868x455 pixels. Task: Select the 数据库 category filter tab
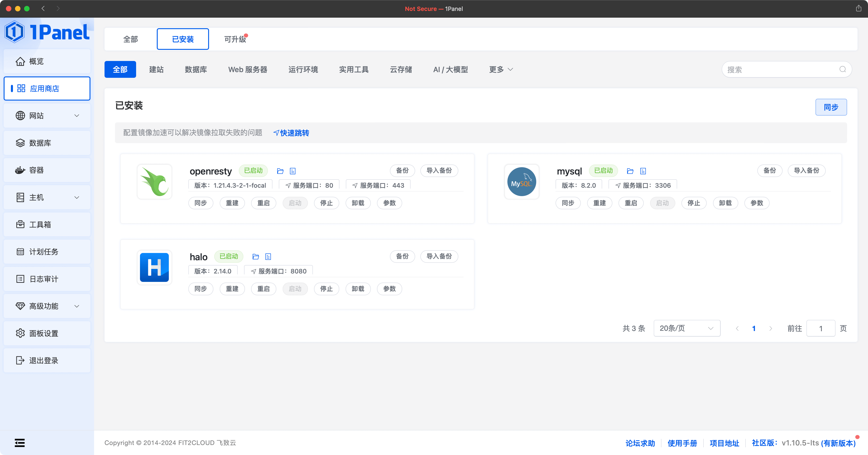pos(195,69)
